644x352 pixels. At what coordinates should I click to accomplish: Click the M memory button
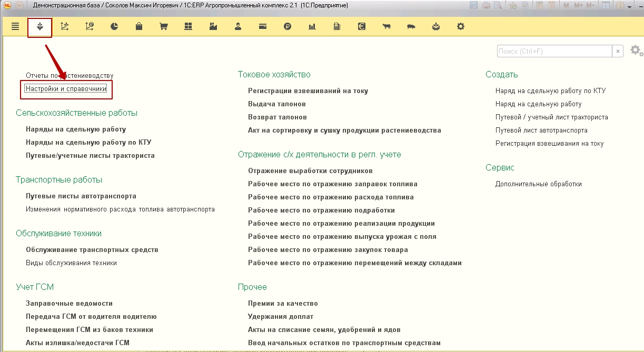point(567,5)
